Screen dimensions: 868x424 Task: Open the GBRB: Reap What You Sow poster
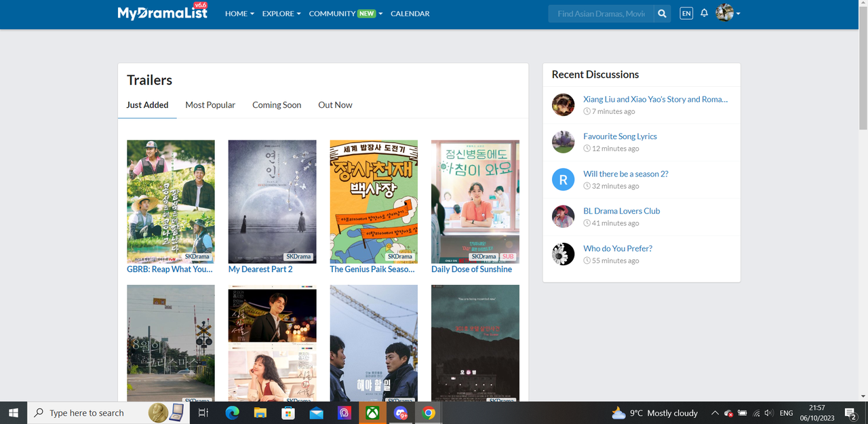pos(171,201)
